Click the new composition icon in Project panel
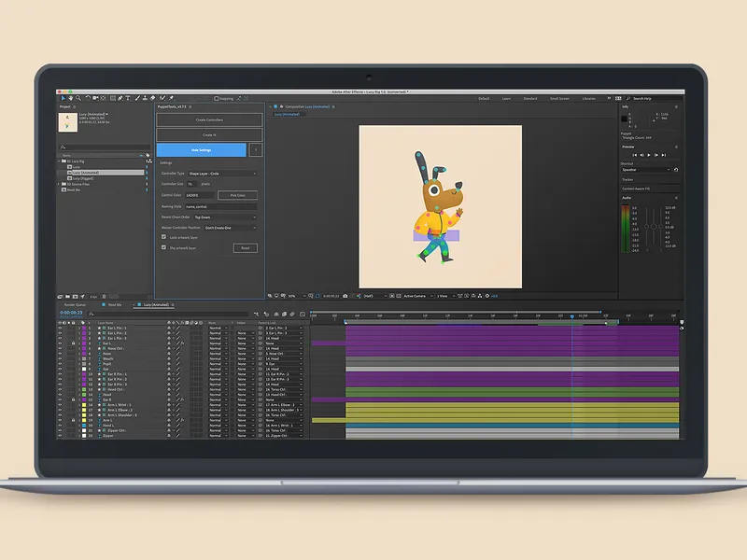The image size is (747, 560). click(75, 296)
